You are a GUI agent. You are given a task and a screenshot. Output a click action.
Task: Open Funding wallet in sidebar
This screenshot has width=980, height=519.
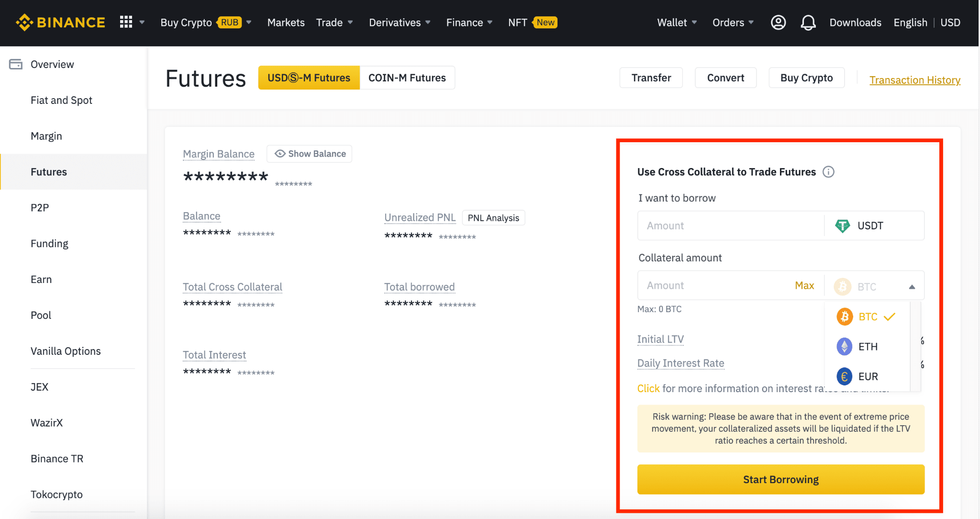click(x=49, y=244)
